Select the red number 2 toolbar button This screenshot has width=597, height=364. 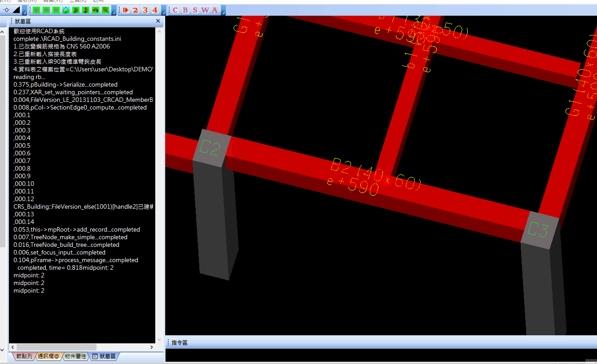[135, 10]
